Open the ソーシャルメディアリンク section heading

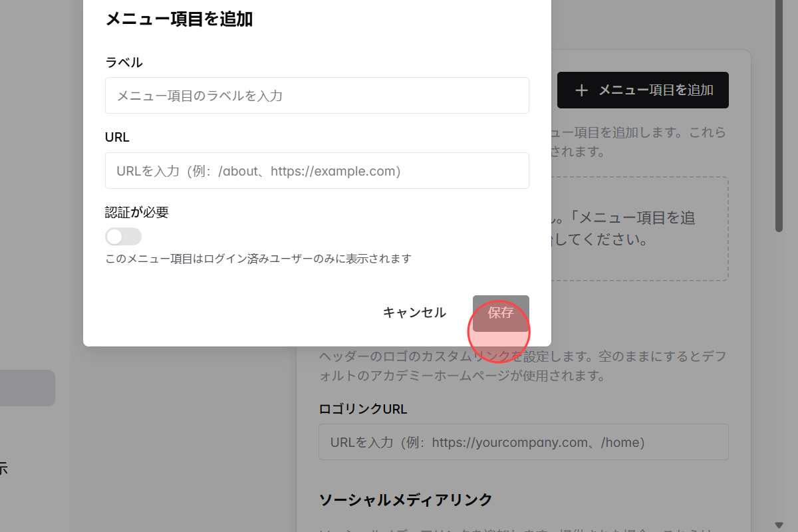406,499
